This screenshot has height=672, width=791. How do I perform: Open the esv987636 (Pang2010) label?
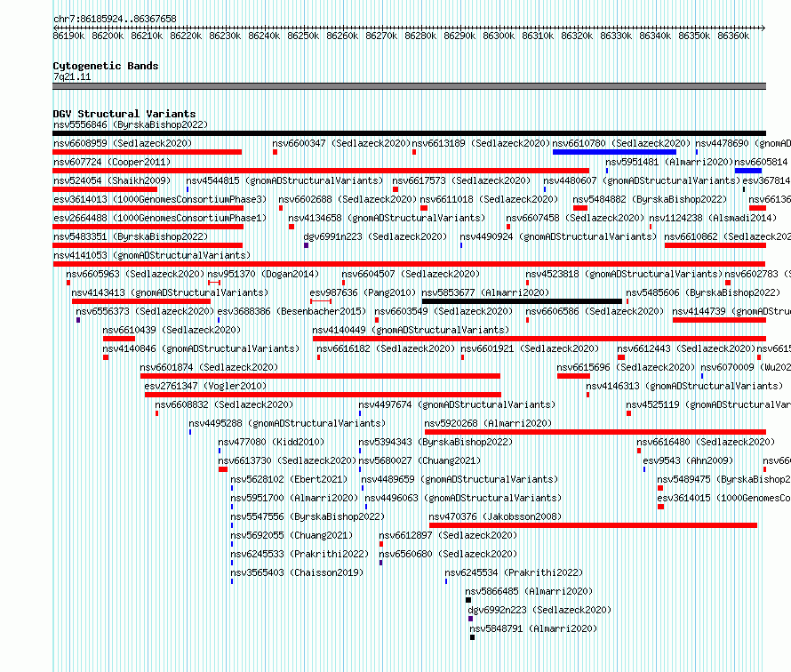[x=363, y=292]
